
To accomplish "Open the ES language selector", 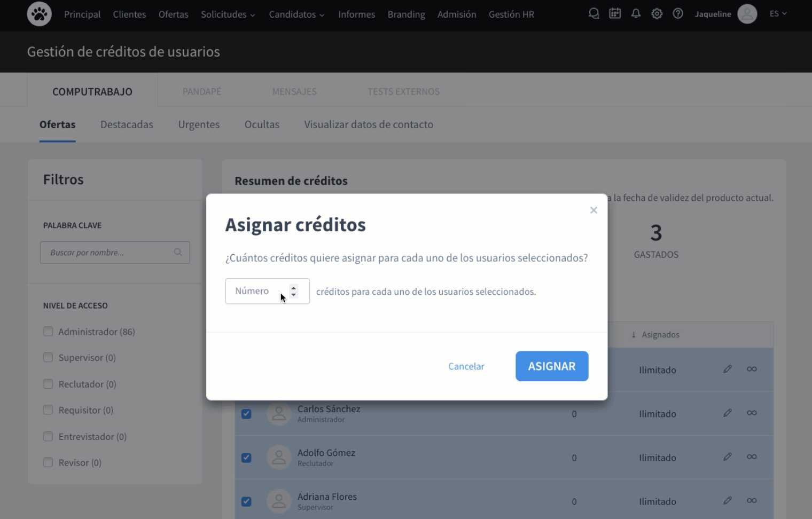I will click(778, 13).
